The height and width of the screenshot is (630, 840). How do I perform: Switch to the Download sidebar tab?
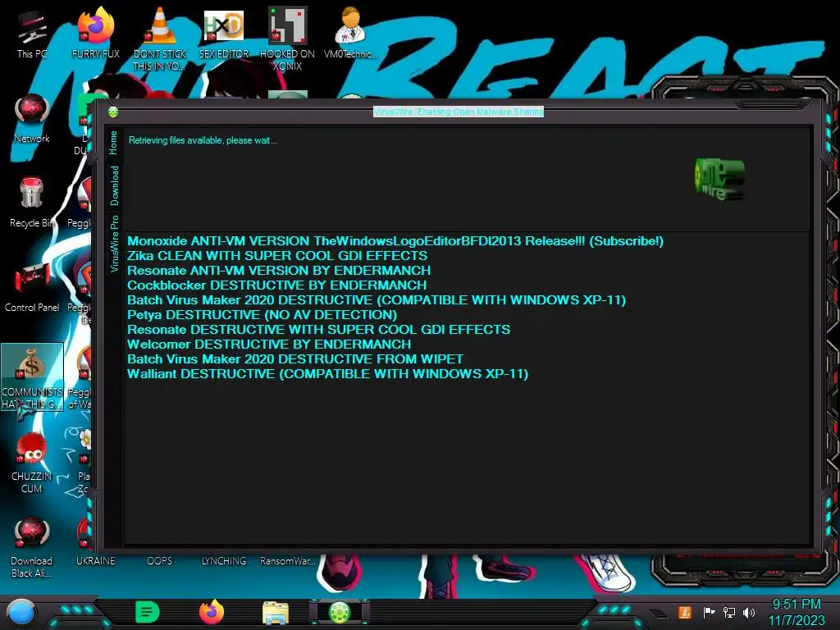point(114,185)
